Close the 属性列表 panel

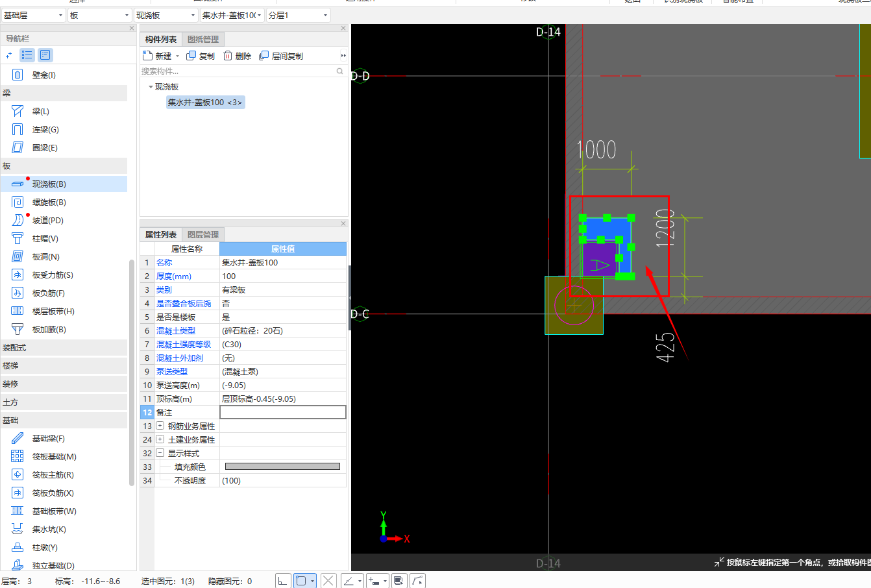(x=343, y=223)
